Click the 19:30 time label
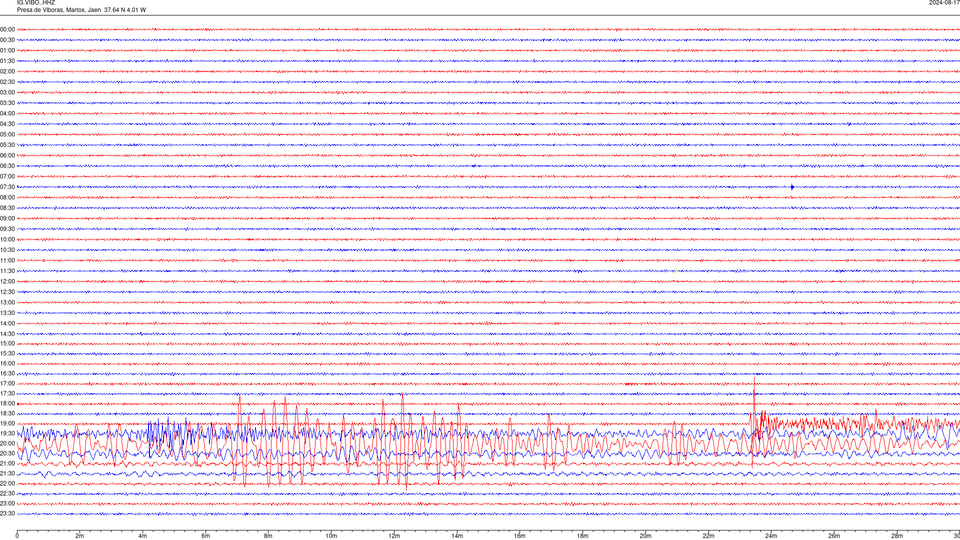Viewport: 960px width, 540px height. tap(7, 433)
